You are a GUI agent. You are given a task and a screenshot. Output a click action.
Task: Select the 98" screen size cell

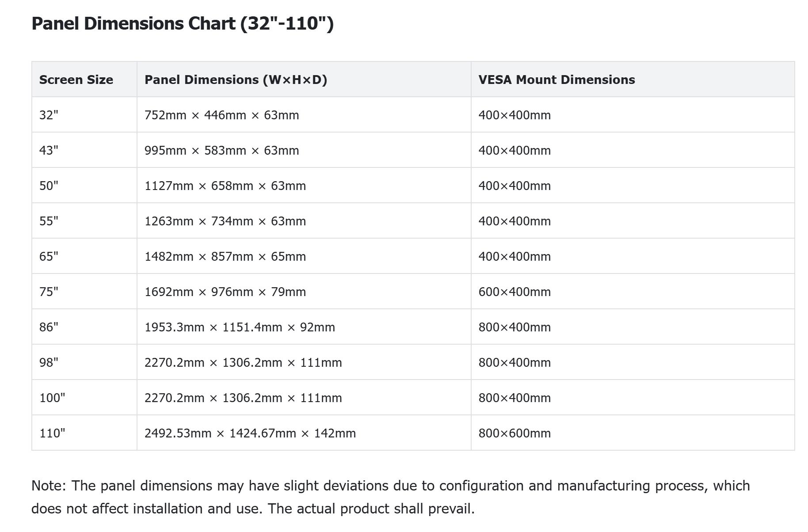point(49,363)
